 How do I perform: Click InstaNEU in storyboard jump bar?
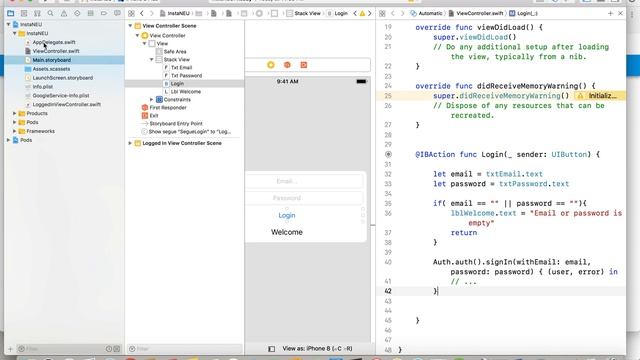click(x=175, y=13)
